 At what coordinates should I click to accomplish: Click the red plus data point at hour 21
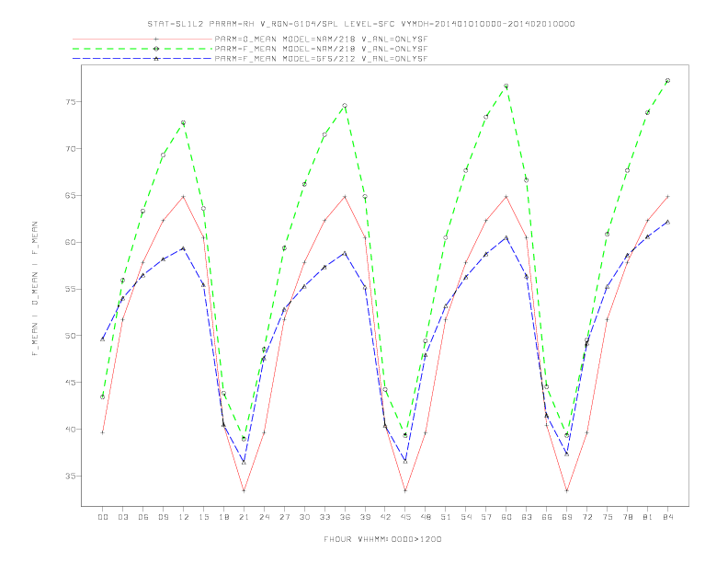click(244, 490)
